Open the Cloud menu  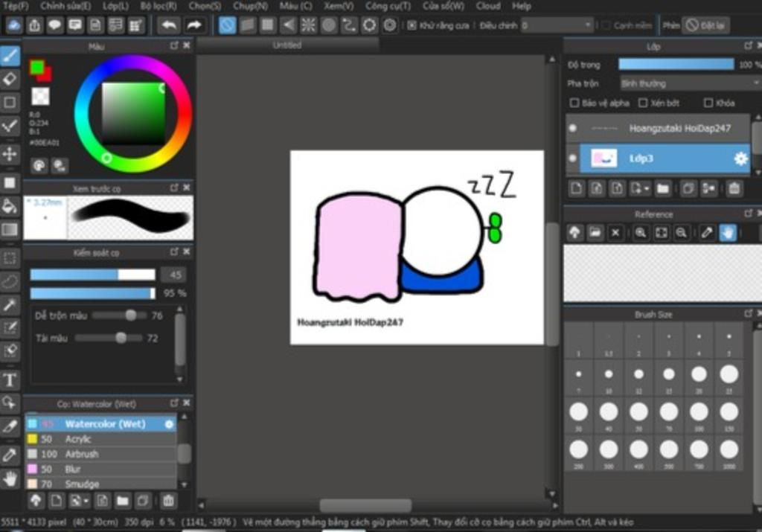click(488, 6)
